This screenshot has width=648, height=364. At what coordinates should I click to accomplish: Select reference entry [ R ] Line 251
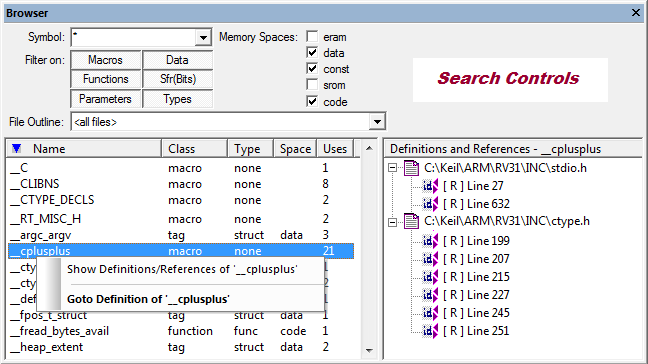(x=476, y=331)
